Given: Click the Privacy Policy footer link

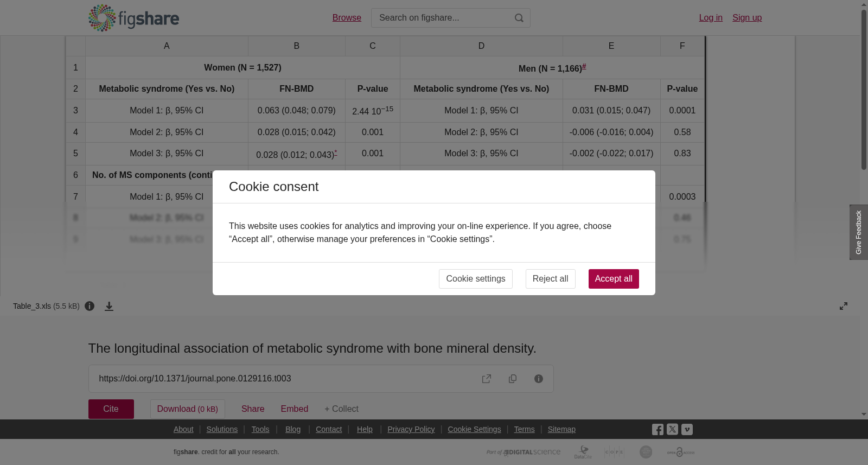Looking at the screenshot, I should click(411, 429).
